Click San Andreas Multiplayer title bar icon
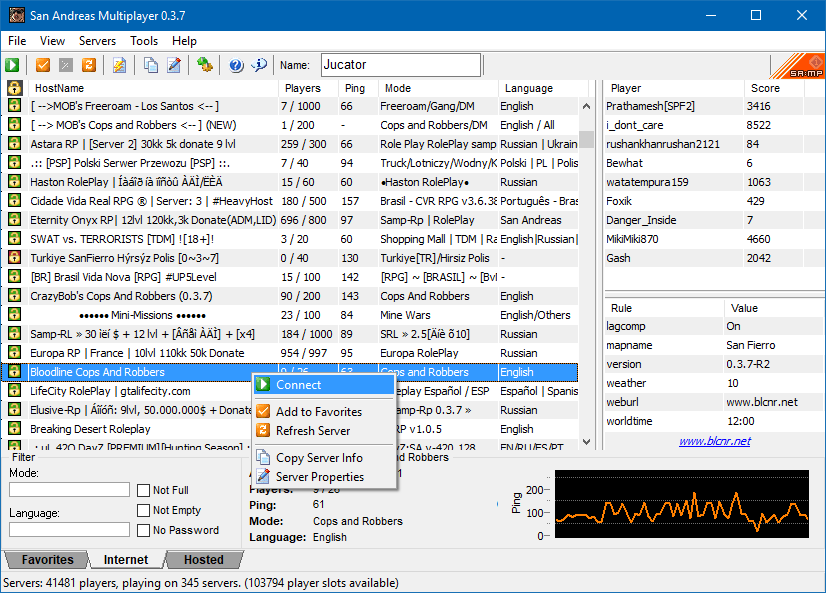Image resolution: width=826 pixels, height=593 pixels. coord(16,15)
